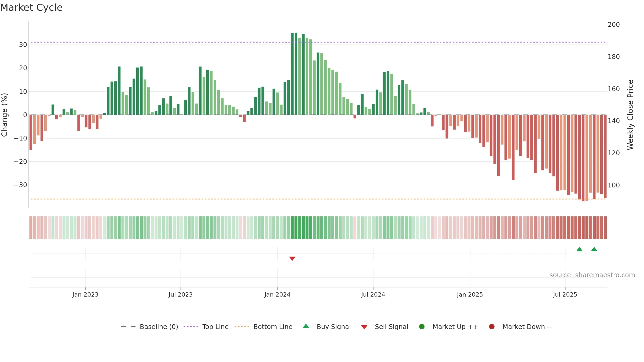This screenshot has height=362, width=644.
Task: Click the Market Cycle chart title
Action: point(31,8)
